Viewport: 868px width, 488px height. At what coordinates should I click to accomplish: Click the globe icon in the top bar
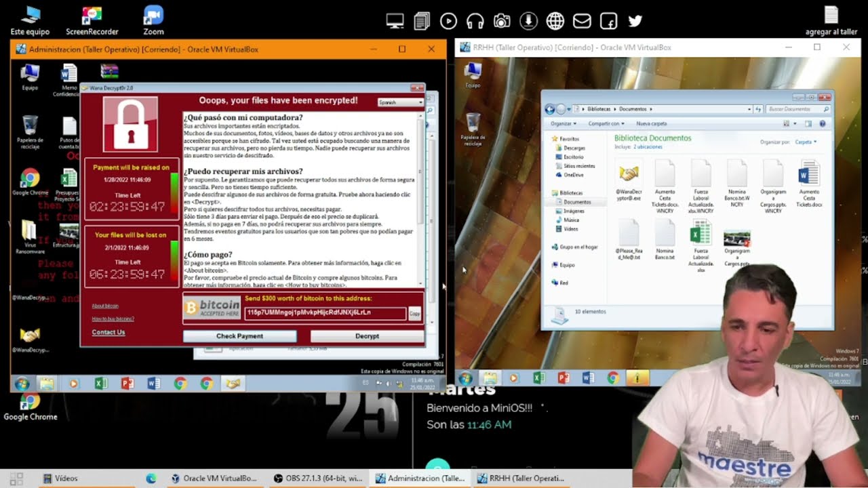(555, 21)
